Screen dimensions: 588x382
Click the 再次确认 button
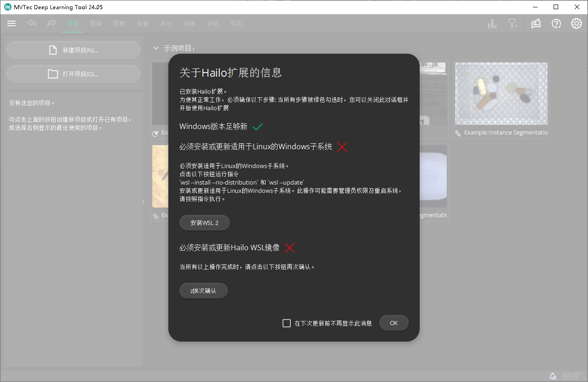[x=204, y=291]
